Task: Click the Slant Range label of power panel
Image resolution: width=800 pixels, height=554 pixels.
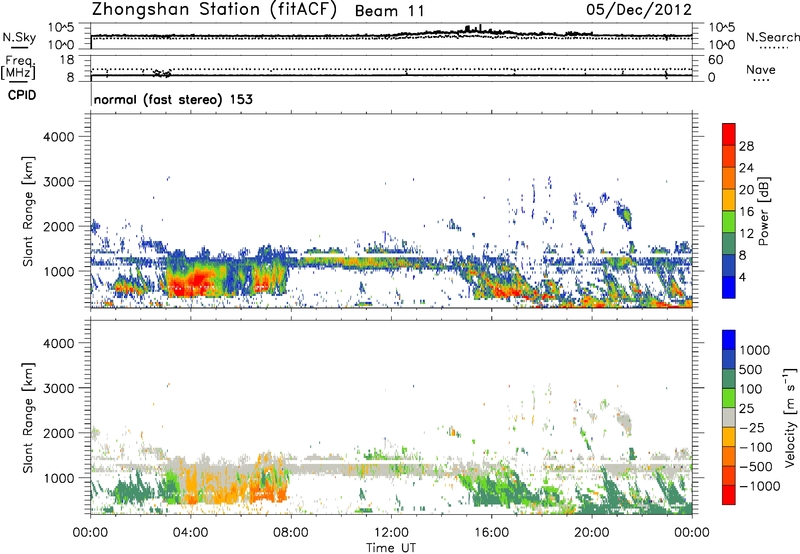Action: point(28,211)
